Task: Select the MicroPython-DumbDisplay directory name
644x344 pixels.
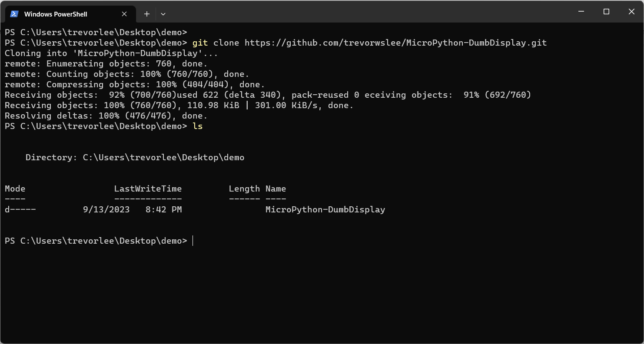Action: 325,209
